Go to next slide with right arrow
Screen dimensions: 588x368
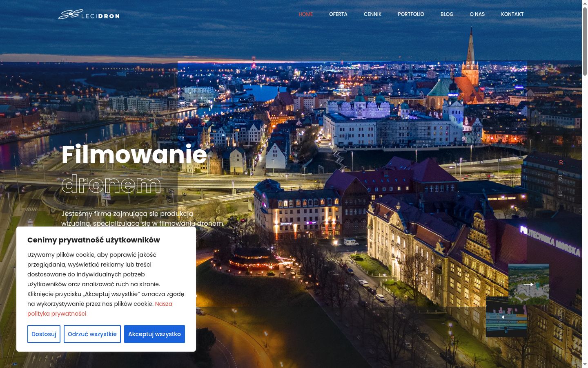point(528,284)
